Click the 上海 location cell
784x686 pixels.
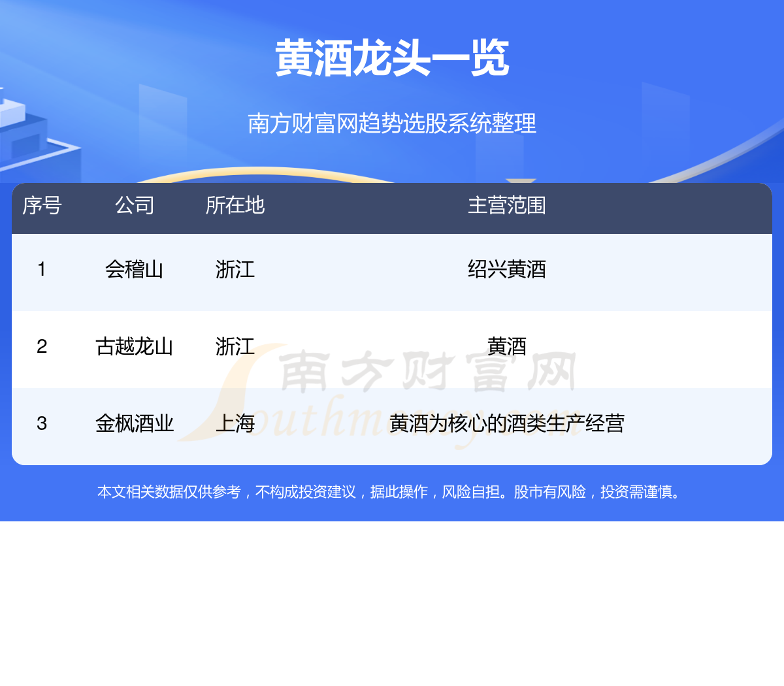coord(235,423)
